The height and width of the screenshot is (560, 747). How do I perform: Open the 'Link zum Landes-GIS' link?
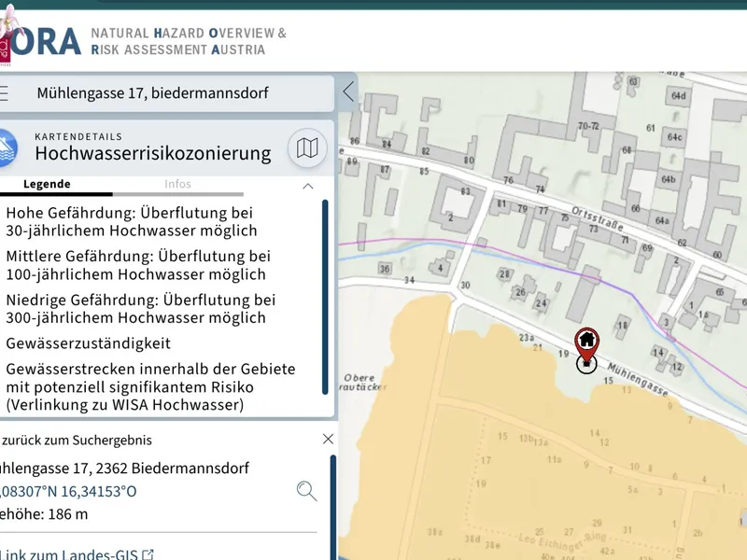pyautogui.click(x=69, y=555)
